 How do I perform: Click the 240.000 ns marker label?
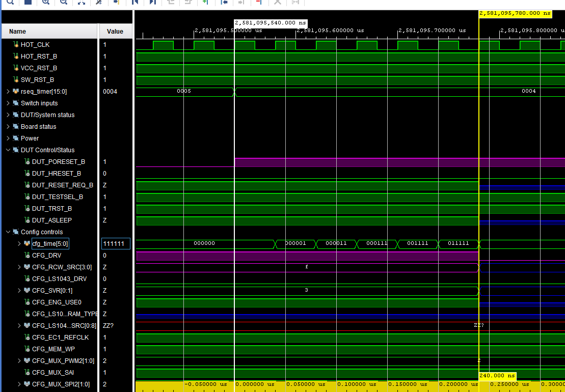tap(498, 375)
